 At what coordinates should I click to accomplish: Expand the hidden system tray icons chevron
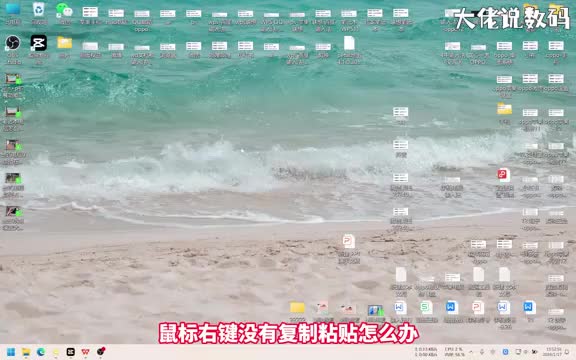pos(471,352)
